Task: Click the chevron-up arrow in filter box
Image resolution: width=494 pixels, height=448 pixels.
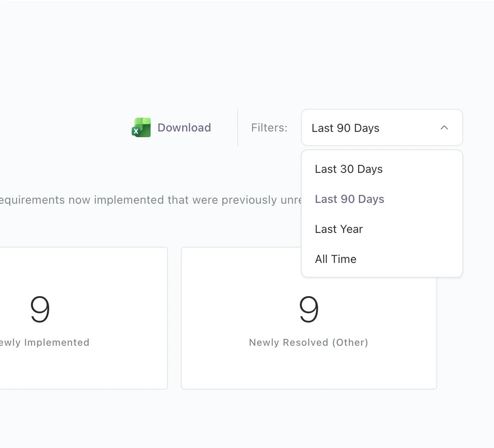Action: pos(444,127)
